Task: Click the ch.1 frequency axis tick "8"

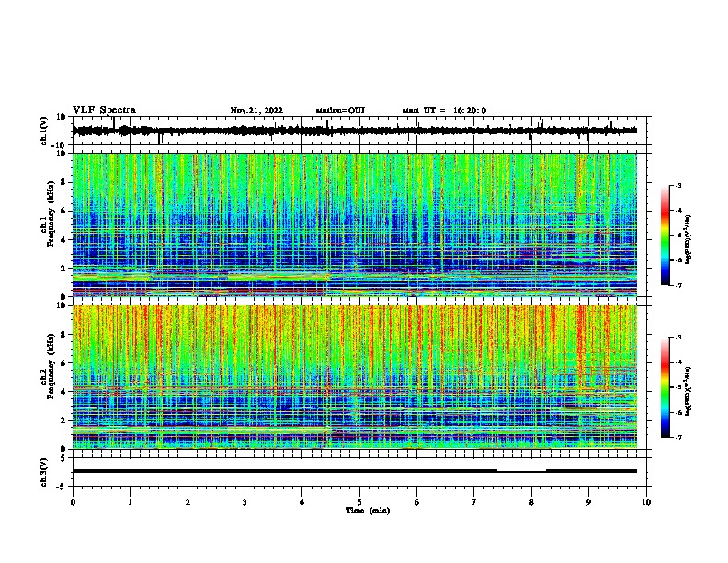Action: coord(64,182)
